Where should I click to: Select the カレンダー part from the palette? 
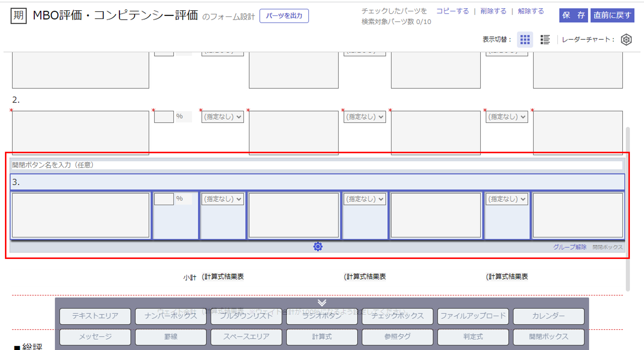coord(548,316)
